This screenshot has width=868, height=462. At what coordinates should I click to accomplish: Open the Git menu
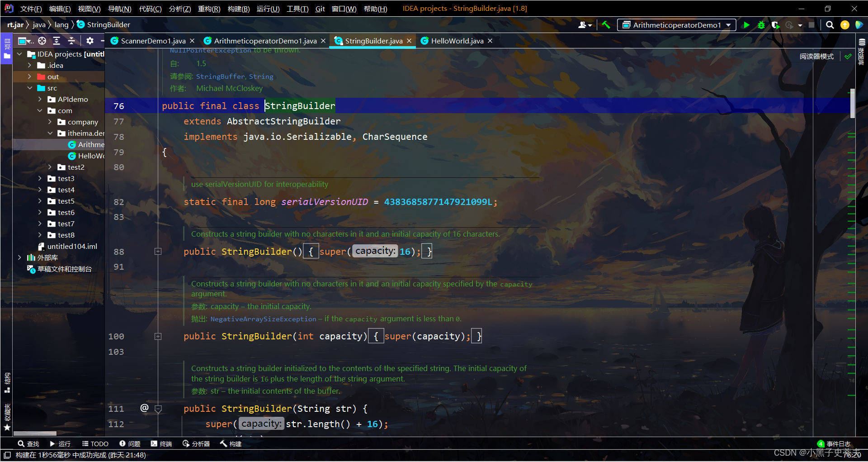[x=320, y=9]
